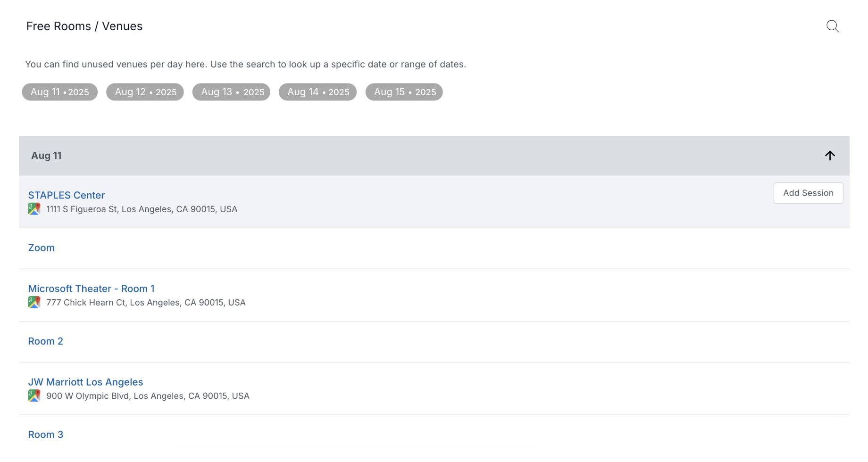Image resolution: width=868 pixels, height=462 pixels.
Task: Select the Aug 14 • 2025 date chip
Action: (318, 92)
